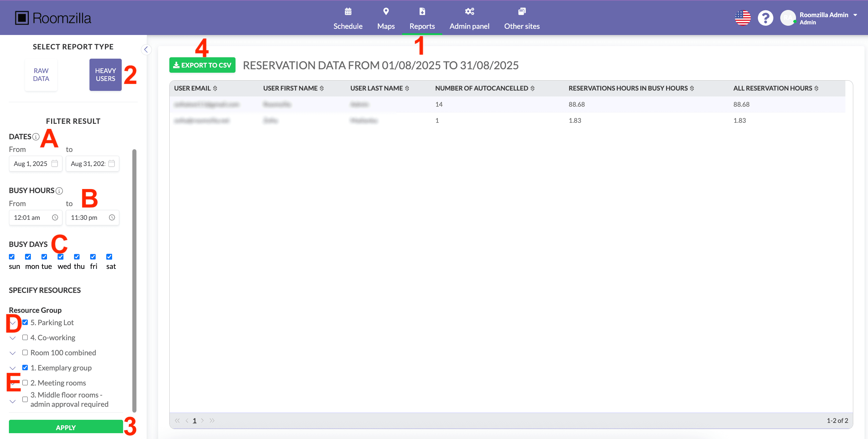Click the Dates info icon
Image resolution: width=868 pixels, height=439 pixels.
(x=36, y=137)
